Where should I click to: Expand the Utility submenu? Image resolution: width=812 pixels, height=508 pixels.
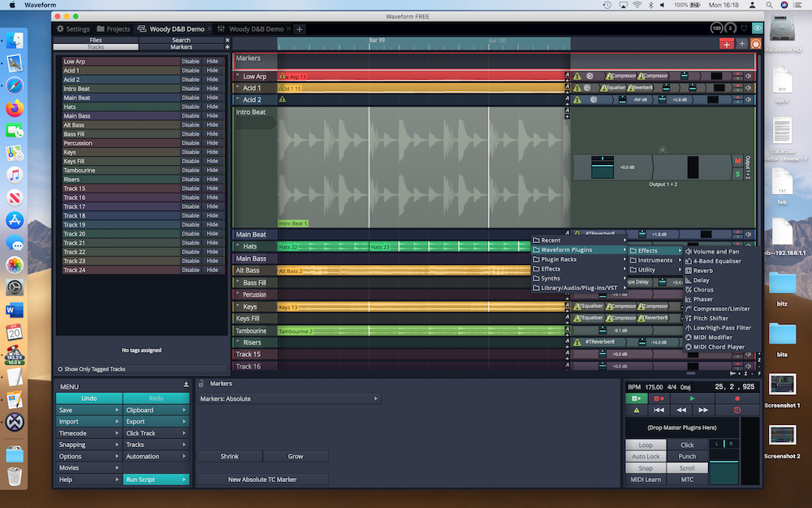pyautogui.click(x=655, y=270)
